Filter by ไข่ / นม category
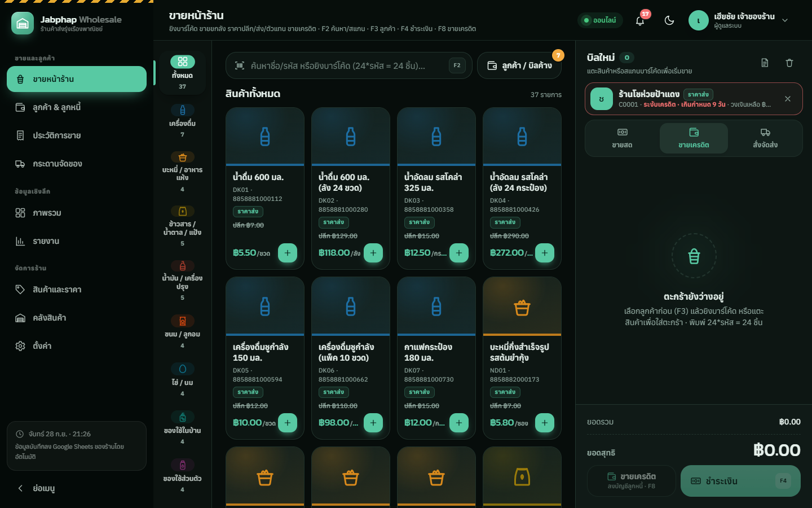The height and width of the screenshot is (508, 812). [182, 379]
